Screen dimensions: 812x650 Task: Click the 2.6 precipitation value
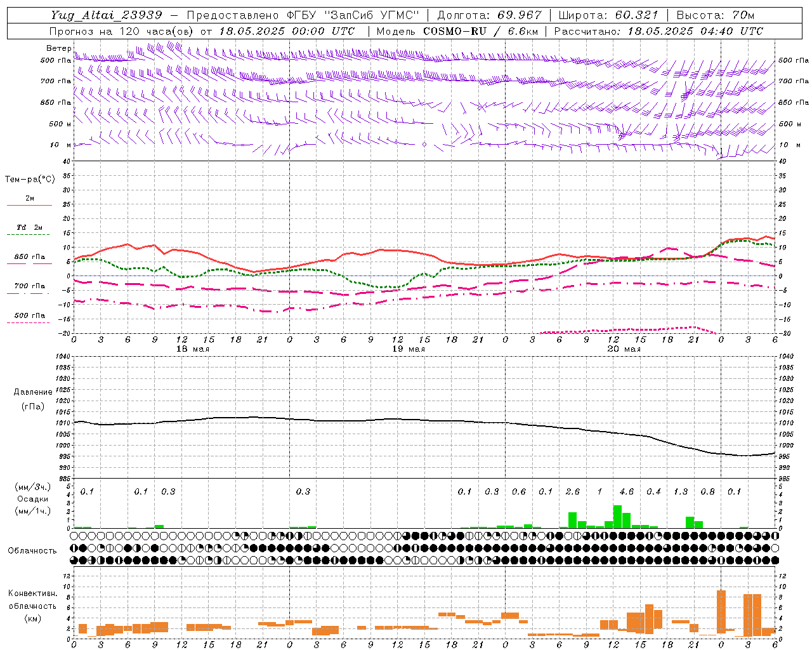[573, 491]
